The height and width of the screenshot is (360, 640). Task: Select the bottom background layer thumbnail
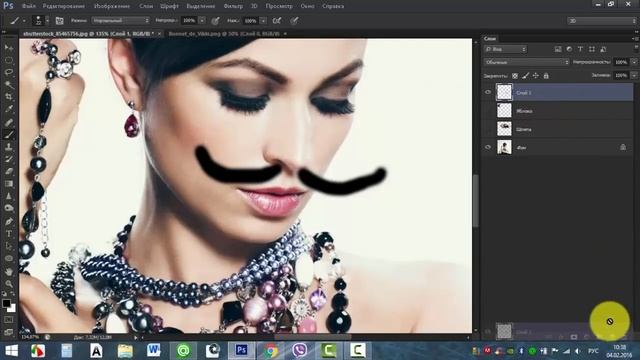504,147
